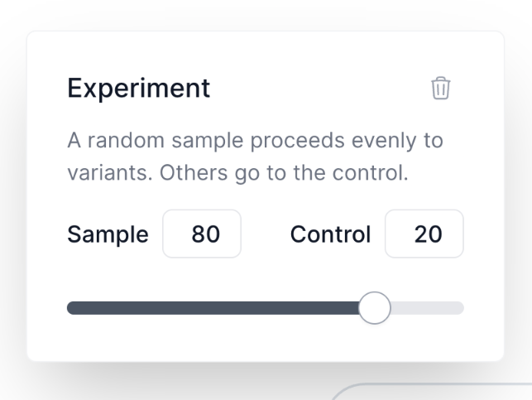Click the value 80 in Sample box
532x400 pixels.
[x=205, y=234]
